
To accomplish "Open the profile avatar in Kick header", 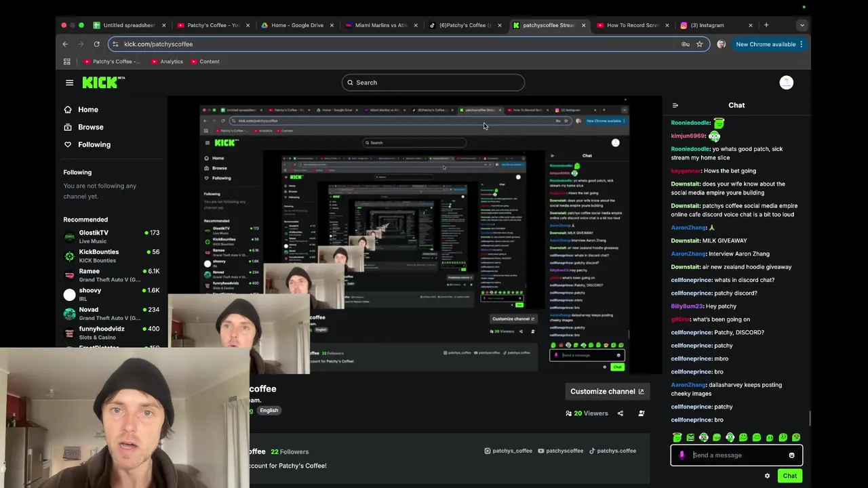I will pos(786,83).
